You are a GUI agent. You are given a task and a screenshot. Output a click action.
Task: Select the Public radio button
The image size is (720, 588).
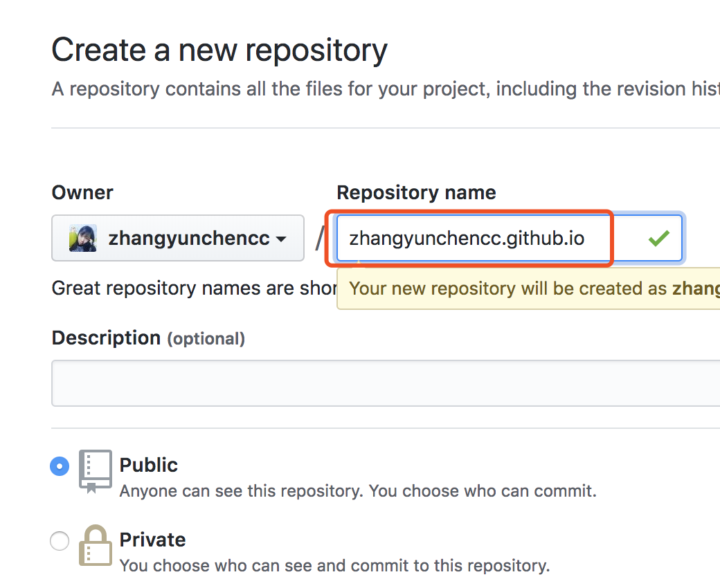(x=60, y=467)
